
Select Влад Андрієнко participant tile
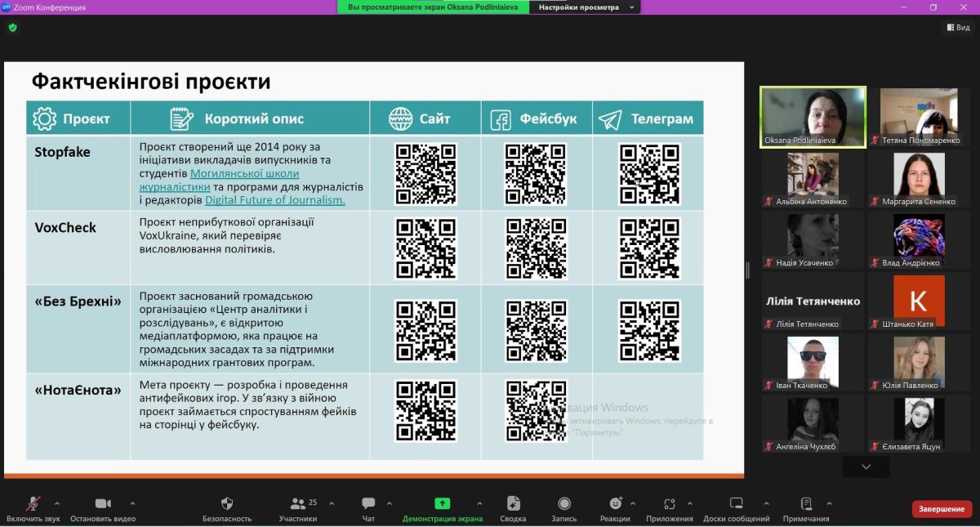919,240
